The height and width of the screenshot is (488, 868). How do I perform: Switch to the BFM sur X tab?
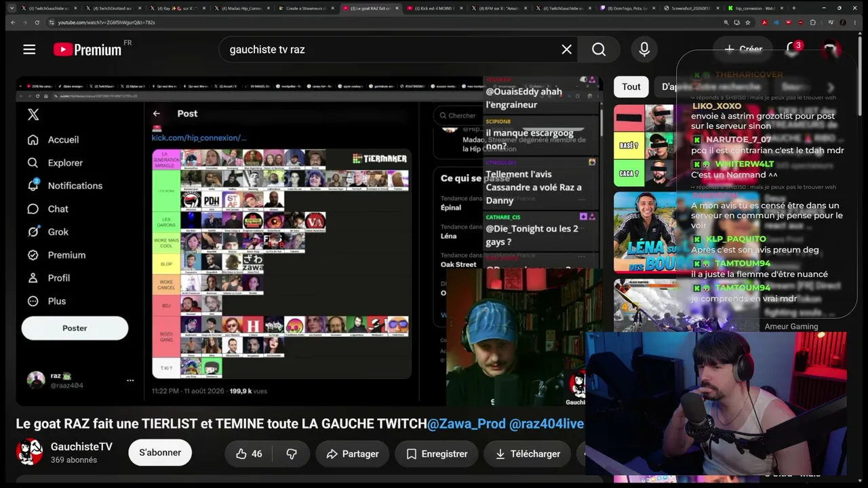(x=499, y=8)
